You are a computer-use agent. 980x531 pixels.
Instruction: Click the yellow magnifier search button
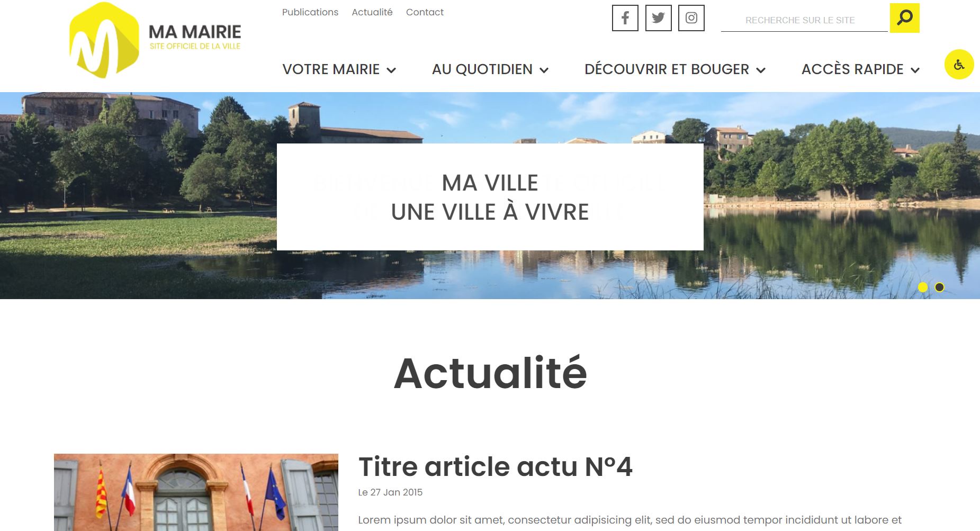(x=904, y=18)
